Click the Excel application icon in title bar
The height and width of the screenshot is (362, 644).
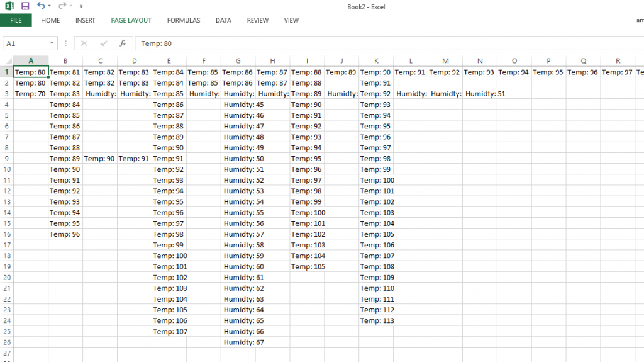9,6
